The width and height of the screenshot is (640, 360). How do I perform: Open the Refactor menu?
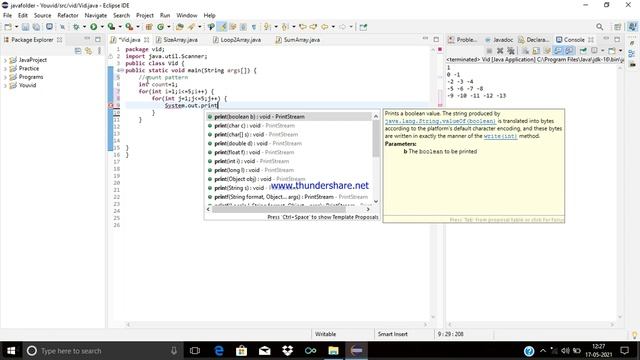click(x=68, y=16)
